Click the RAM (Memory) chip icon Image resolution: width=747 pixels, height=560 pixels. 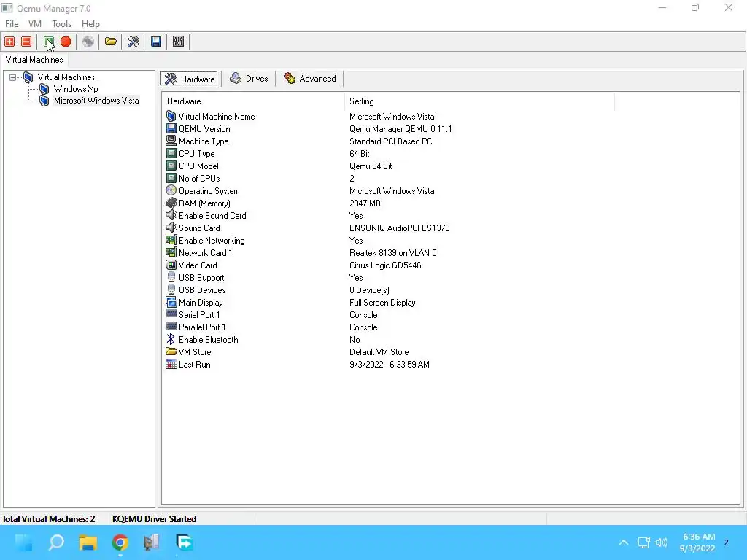point(171,203)
